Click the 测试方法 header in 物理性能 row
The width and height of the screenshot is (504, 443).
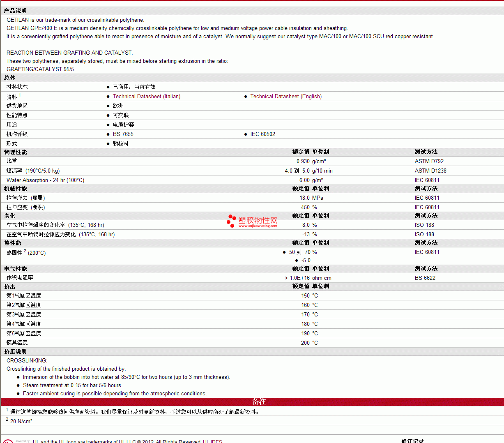(x=426, y=152)
